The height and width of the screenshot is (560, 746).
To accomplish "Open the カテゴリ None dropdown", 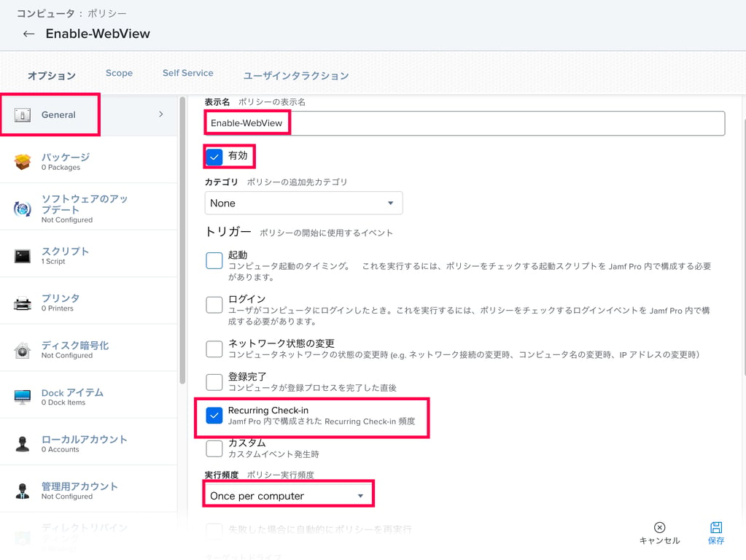I will (303, 203).
